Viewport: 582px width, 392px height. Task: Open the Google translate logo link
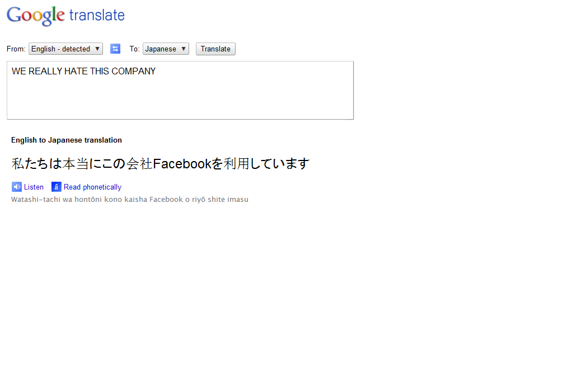point(65,16)
